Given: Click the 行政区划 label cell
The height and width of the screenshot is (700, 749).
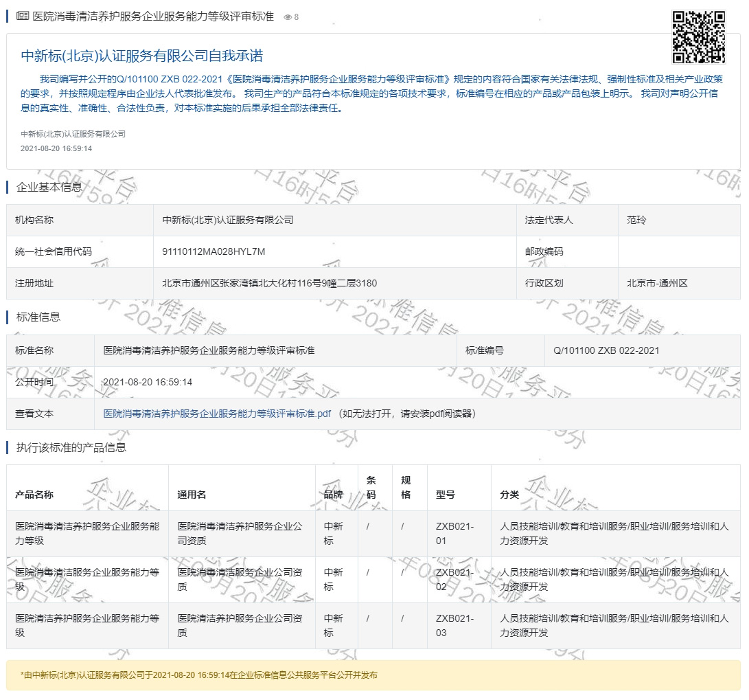Looking at the screenshot, I should (567, 283).
